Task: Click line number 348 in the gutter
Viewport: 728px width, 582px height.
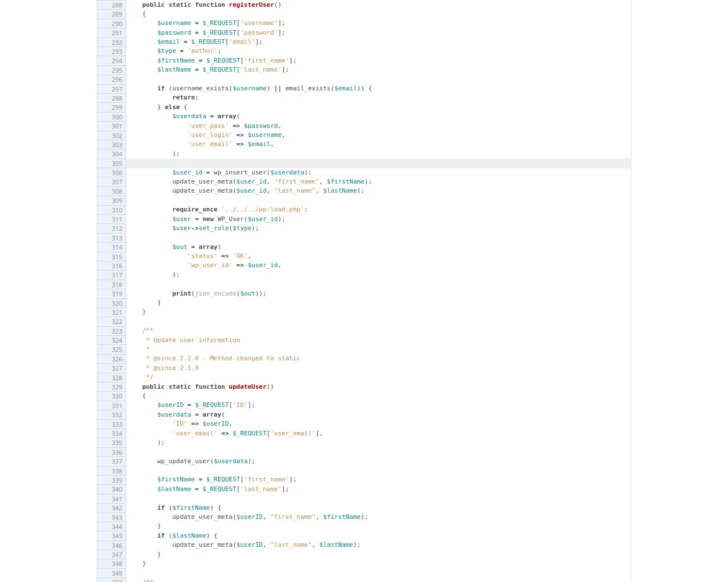Action: [x=117, y=564]
